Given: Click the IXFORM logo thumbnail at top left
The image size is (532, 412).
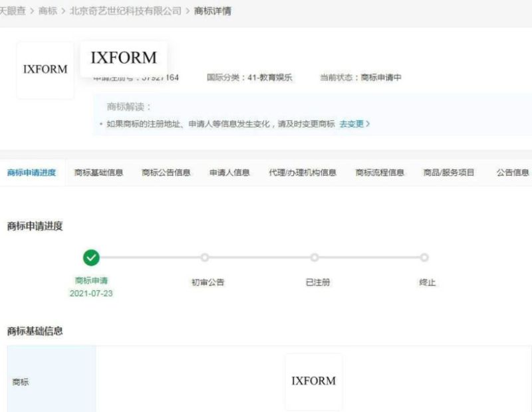Looking at the screenshot, I should click(x=45, y=70).
